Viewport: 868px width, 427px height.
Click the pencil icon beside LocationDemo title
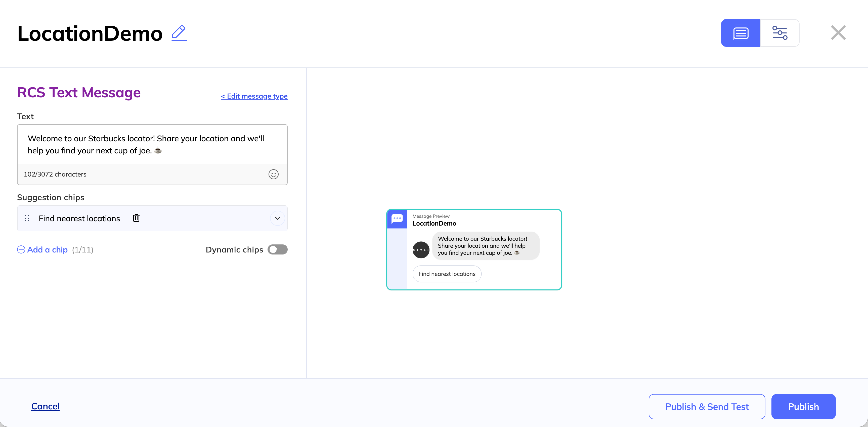point(179,33)
